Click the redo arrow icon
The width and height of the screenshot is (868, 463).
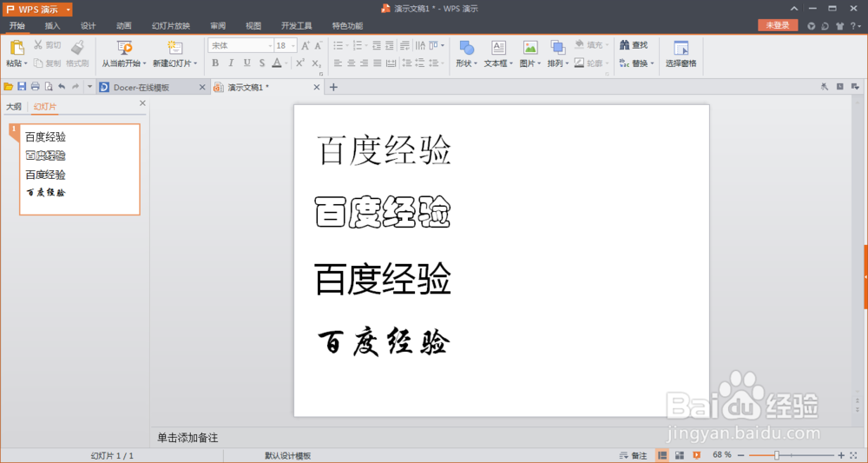click(76, 86)
